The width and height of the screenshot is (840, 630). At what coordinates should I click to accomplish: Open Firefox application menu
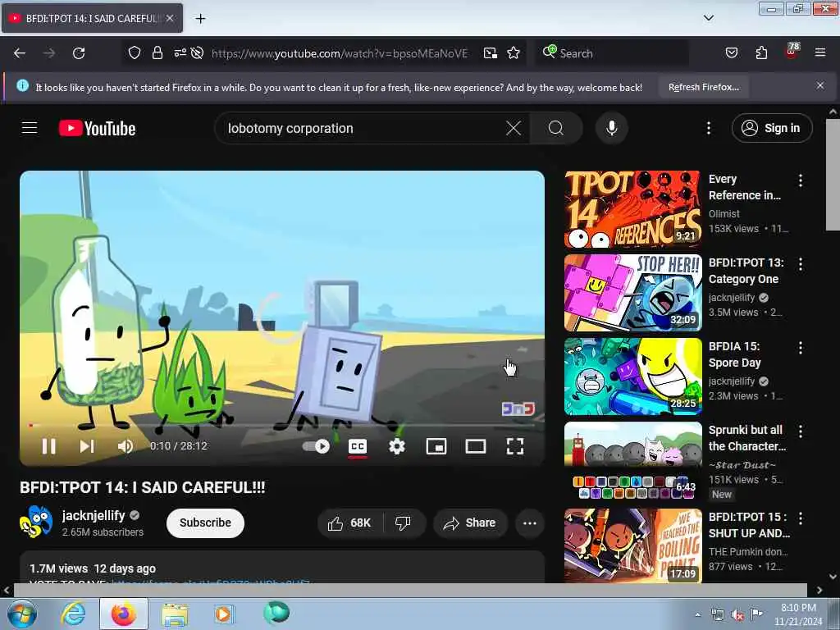pyautogui.click(x=820, y=53)
